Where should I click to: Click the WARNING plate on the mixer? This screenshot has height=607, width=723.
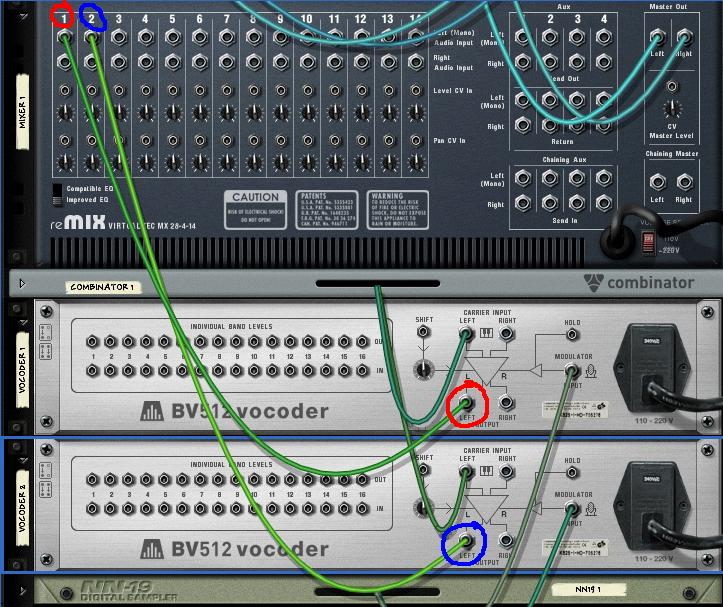click(x=398, y=210)
